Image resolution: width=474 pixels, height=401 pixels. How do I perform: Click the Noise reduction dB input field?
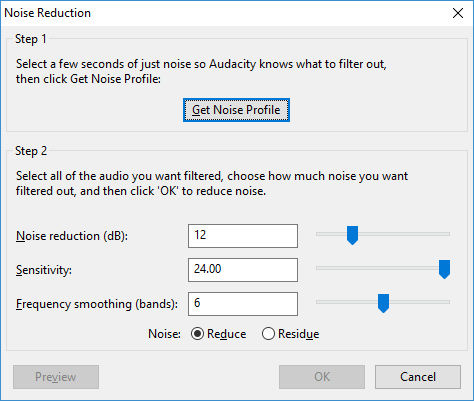(x=243, y=236)
